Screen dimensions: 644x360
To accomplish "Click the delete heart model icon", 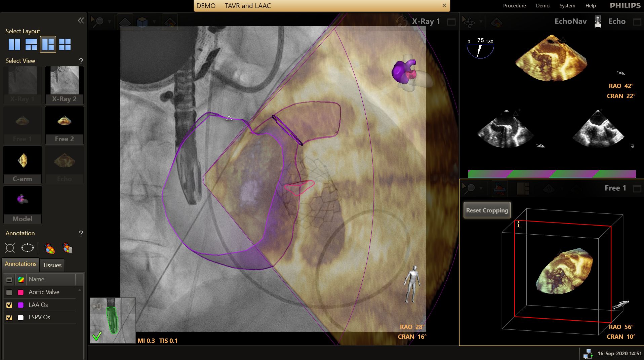I will [68, 248].
